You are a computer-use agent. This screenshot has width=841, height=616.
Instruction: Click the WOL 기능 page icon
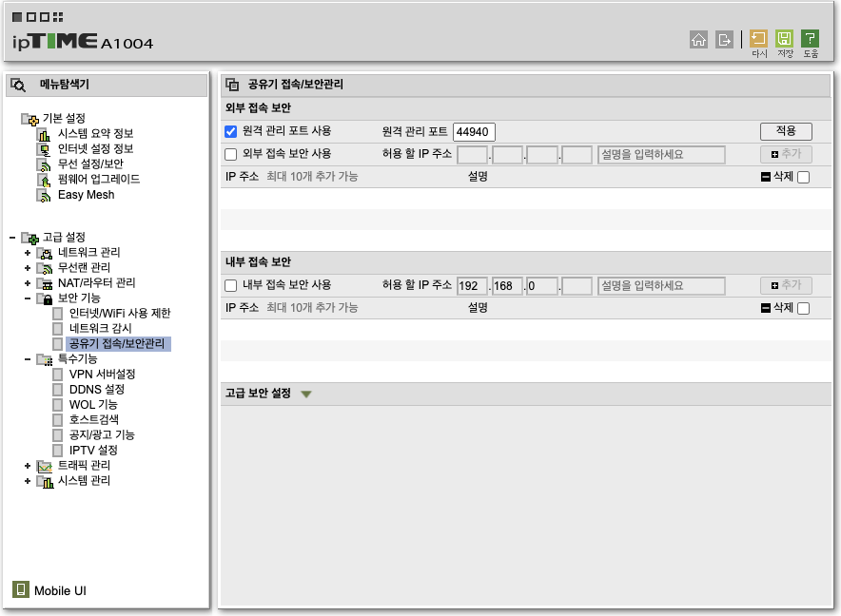click(57, 405)
